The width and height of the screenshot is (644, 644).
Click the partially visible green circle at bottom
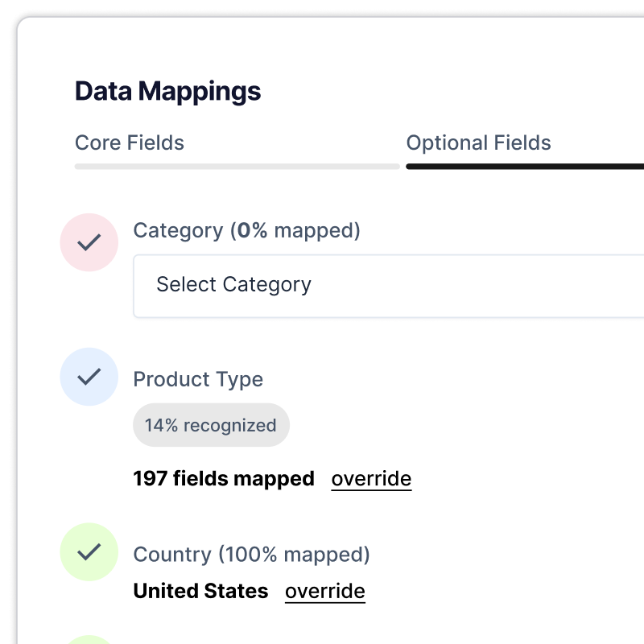coord(89,639)
